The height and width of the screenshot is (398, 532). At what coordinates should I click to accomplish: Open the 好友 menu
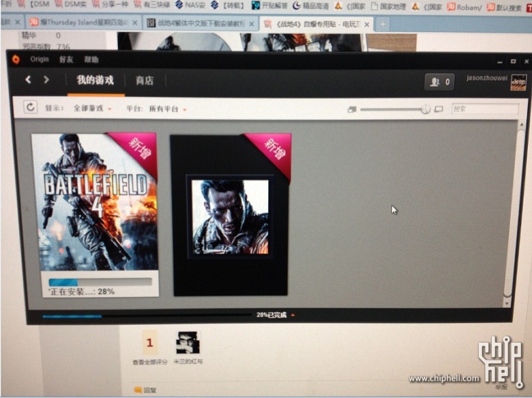(66, 60)
